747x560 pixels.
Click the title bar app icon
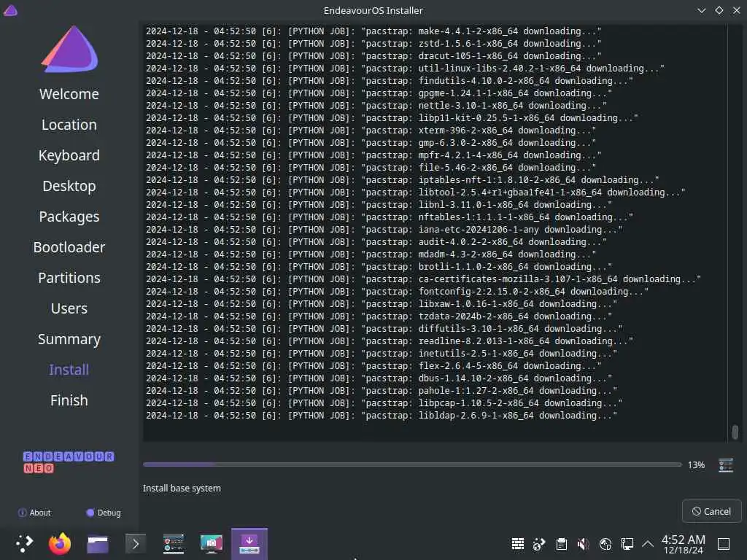[x=10, y=10]
